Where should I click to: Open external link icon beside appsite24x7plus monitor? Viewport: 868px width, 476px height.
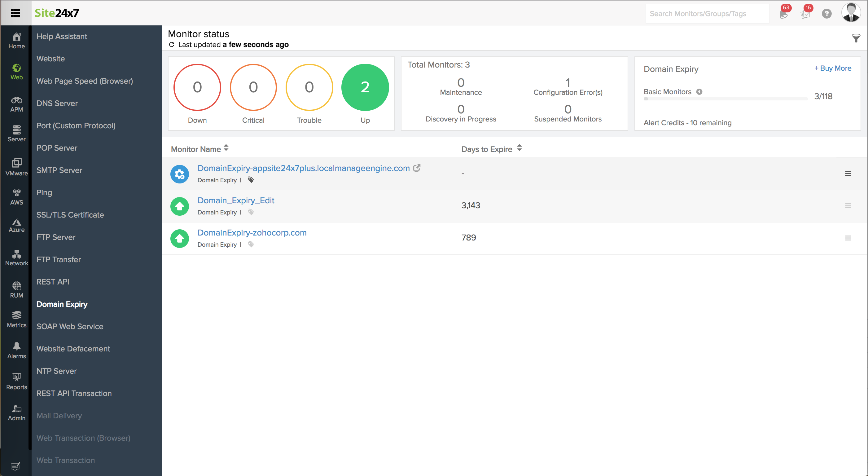(417, 168)
